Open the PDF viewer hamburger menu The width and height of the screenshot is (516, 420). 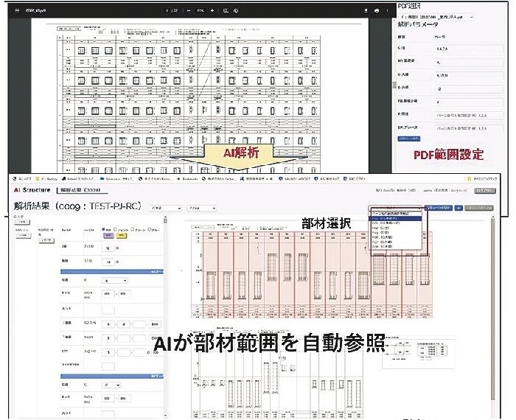(x=17, y=11)
